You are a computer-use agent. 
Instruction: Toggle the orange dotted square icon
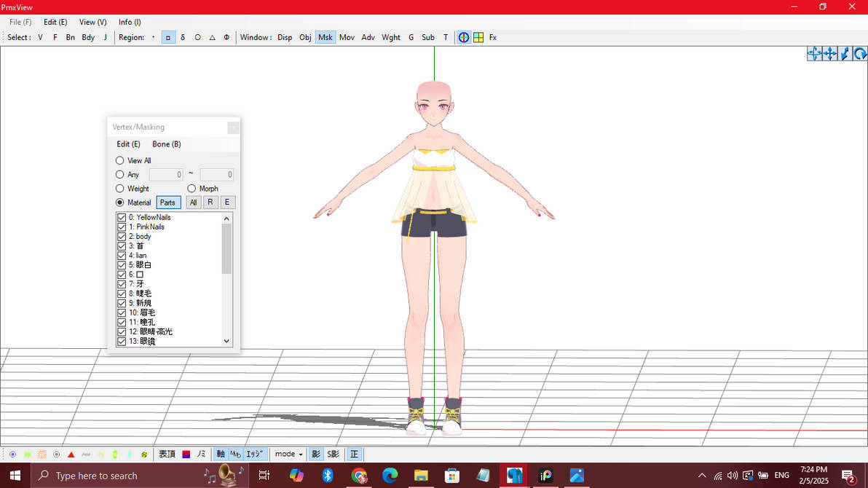42,454
